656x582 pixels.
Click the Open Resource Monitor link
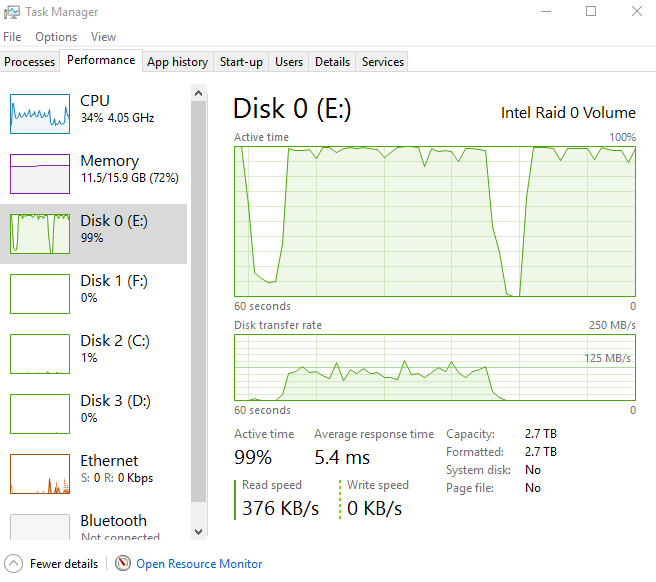click(199, 564)
